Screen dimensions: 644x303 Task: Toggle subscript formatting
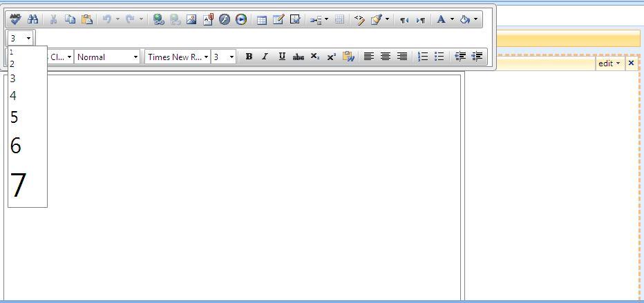pos(314,57)
